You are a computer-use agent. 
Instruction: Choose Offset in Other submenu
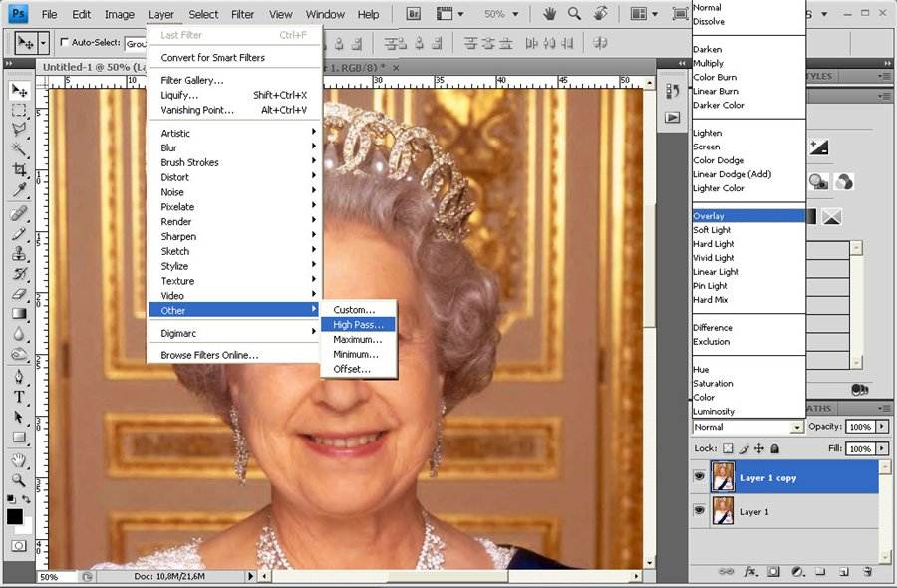(x=358, y=369)
